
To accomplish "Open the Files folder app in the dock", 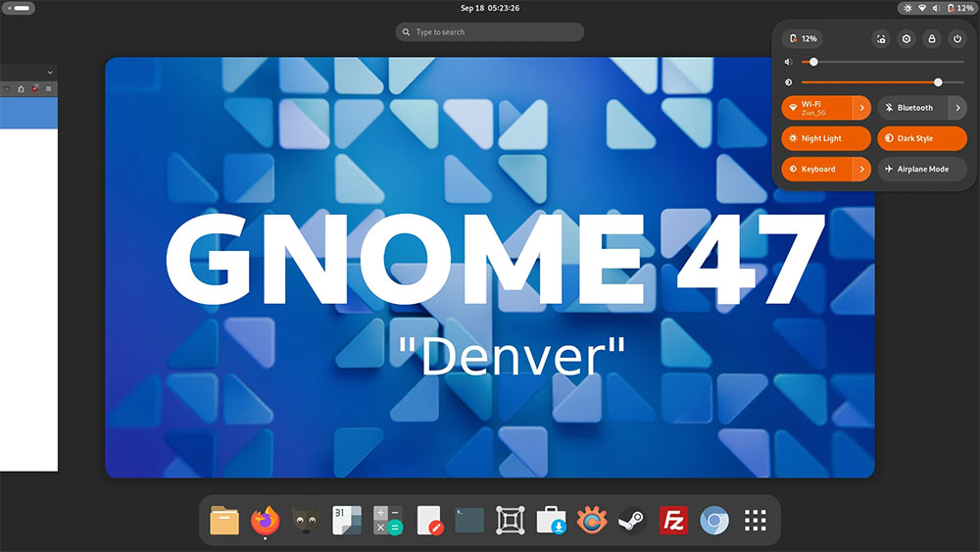I will 223,520.
